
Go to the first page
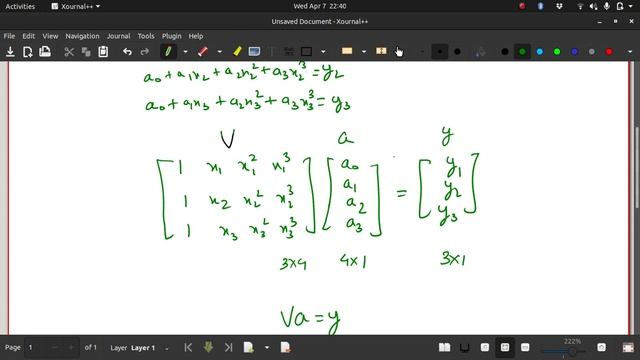pos(188,347)
